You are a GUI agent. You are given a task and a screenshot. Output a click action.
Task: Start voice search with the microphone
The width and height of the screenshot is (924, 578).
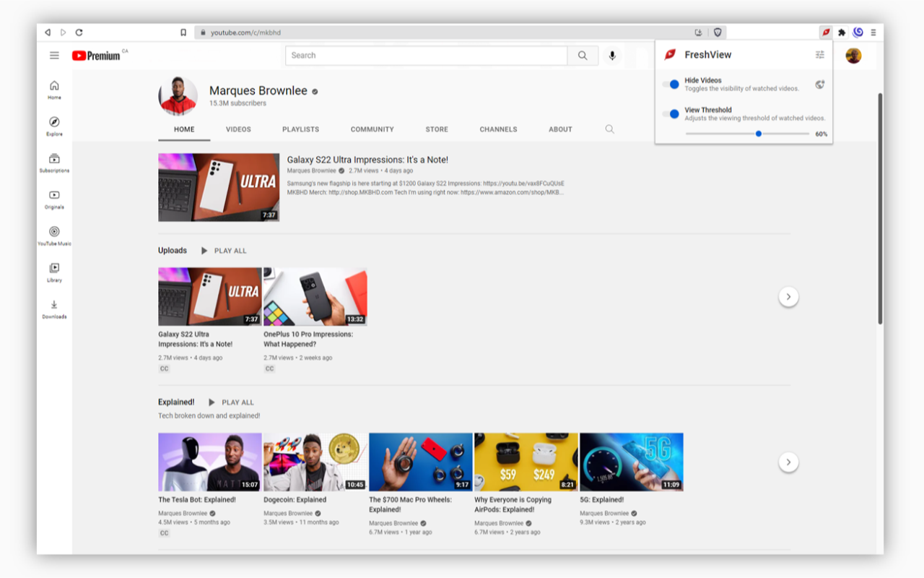(612, 56)
